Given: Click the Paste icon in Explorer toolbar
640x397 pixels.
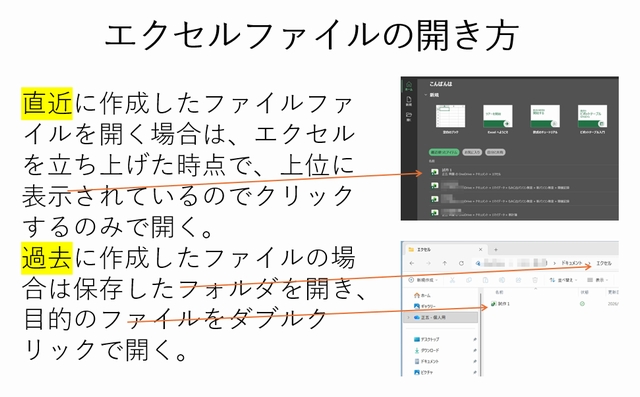Looking at the screenshot, I should [485, 280].
